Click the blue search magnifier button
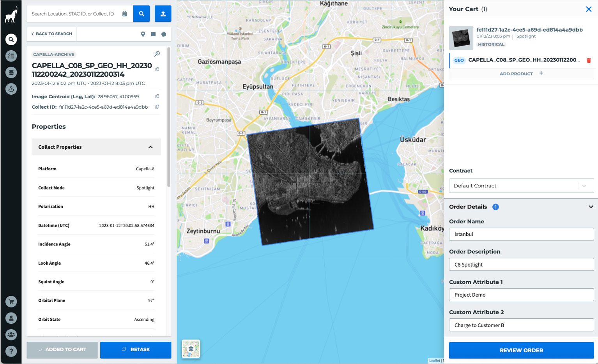Viewport: 598px width, 364px height. (x=142, y=14)
